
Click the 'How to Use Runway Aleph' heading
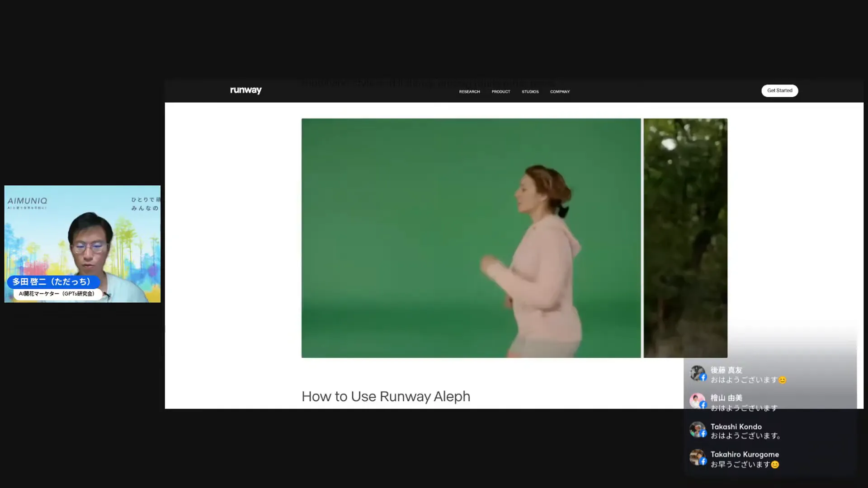[386, 396]
